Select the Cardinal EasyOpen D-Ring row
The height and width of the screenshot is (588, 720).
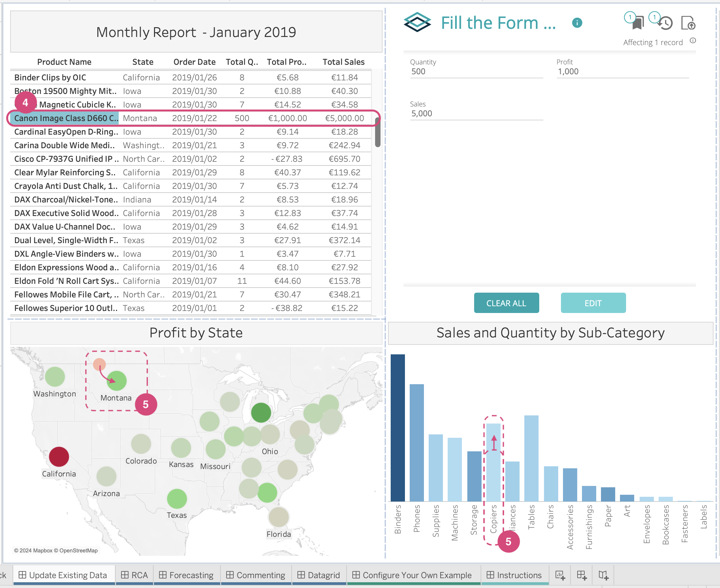(191, 132)
